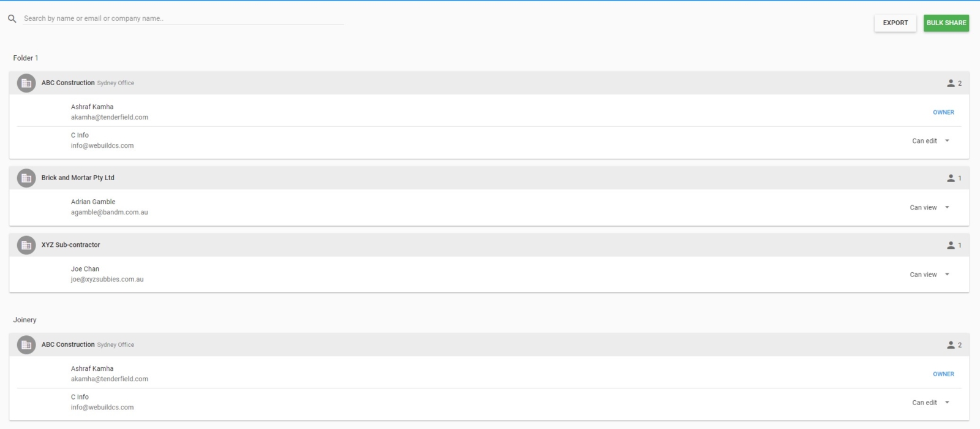Screen dimensions: 980x429
Task: Select the XYZ Sub-contractor header row
Action: [x=489, y=245]
